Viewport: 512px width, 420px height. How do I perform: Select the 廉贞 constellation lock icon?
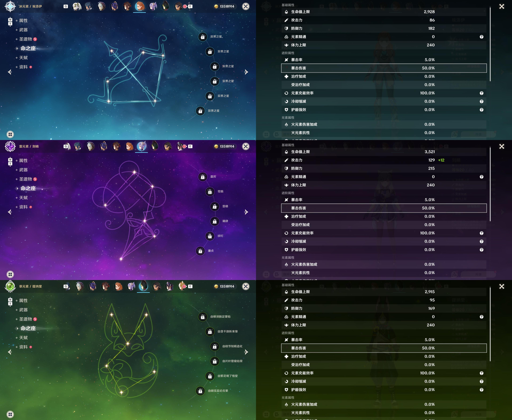pos(200,251)
